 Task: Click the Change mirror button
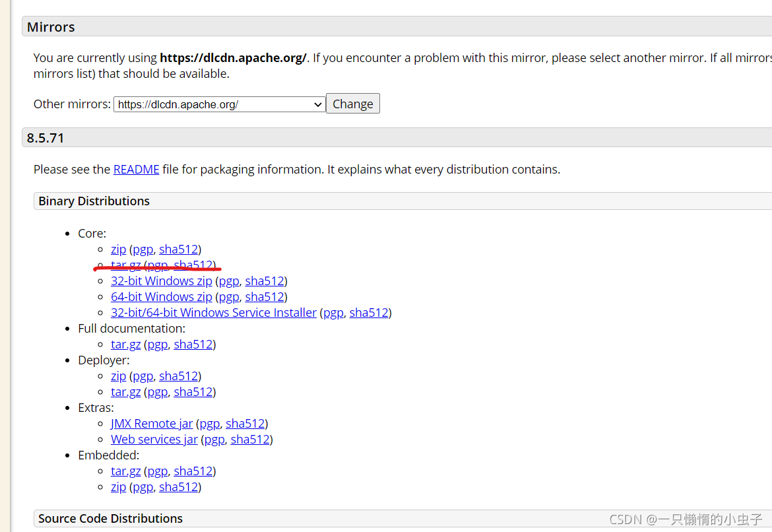pos(352,104)
